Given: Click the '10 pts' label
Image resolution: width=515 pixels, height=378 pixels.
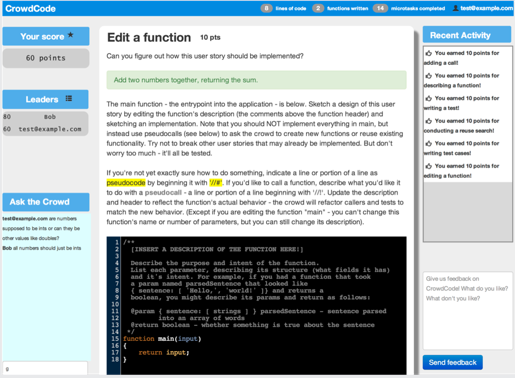Looking at the screenshot, I should (x=210, y=37).
